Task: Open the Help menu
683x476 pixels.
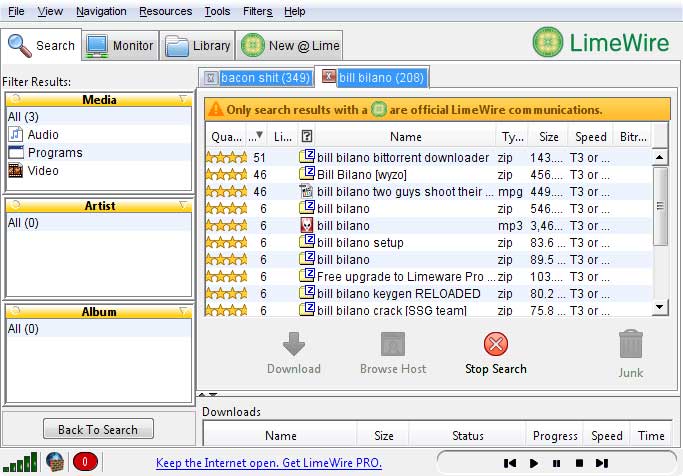Action: (294, 11)
